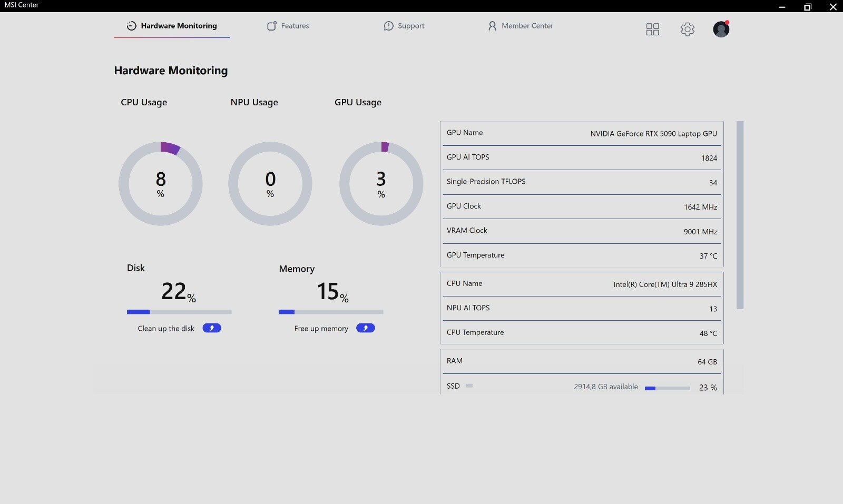Click the Member Center person icon
The image size is (843, 504).
tap(492, 26)
